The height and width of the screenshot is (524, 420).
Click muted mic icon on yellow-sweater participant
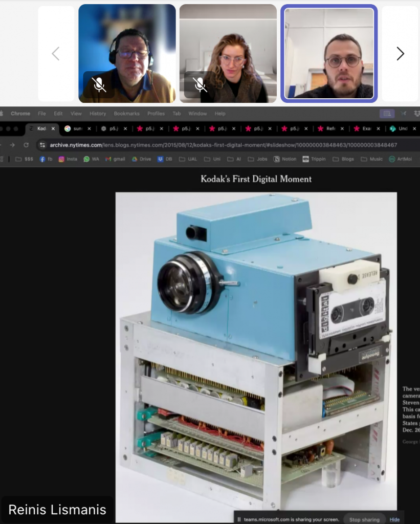pyautogui.click(x=99, y=85)
